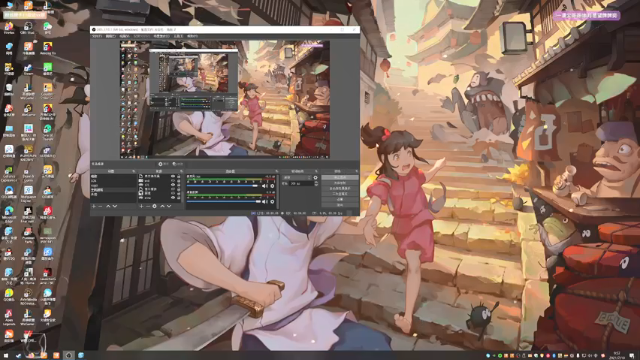Open Microsoft Edge desktop shortcut
Image resolution: width=640 pixels, height=360 pixels.
[9, 213]
